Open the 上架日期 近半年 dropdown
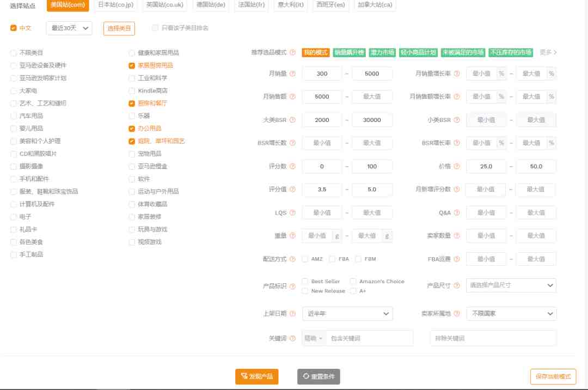The height and width of the screenshot is (390, 588). click(347, 314)
